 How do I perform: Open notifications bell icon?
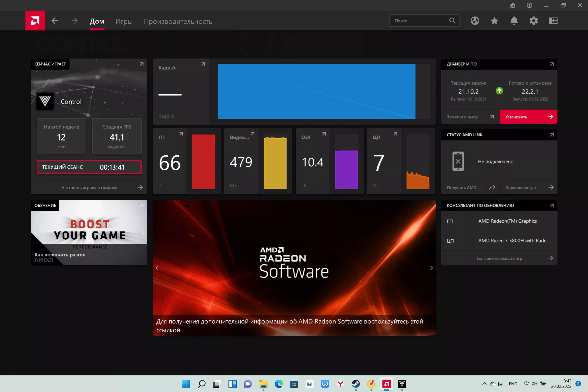(514, 21)
